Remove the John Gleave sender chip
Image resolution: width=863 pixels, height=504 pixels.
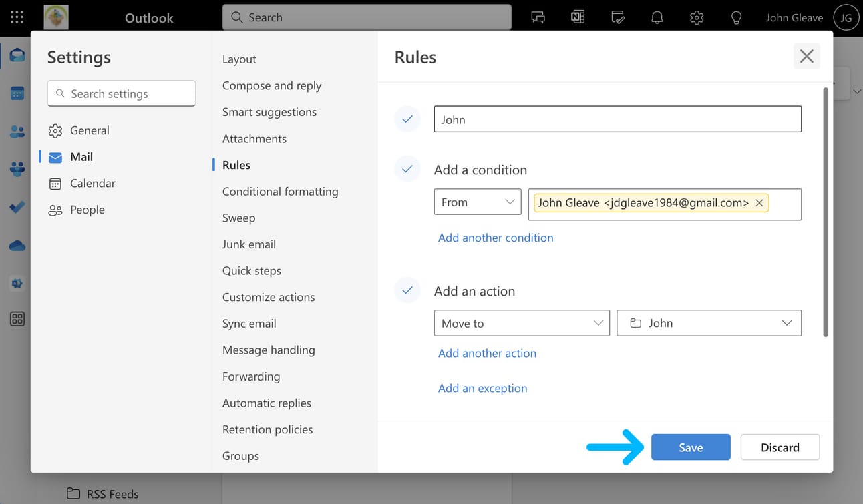point(759,203)
